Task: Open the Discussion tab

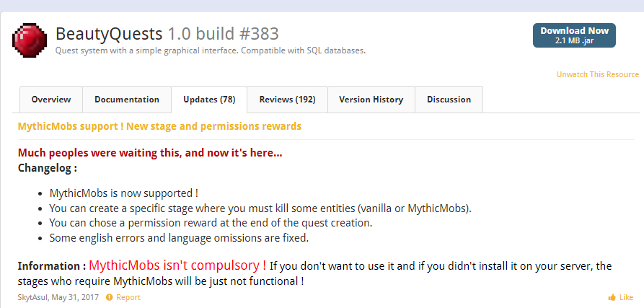Action: click(x=449, y=100)
